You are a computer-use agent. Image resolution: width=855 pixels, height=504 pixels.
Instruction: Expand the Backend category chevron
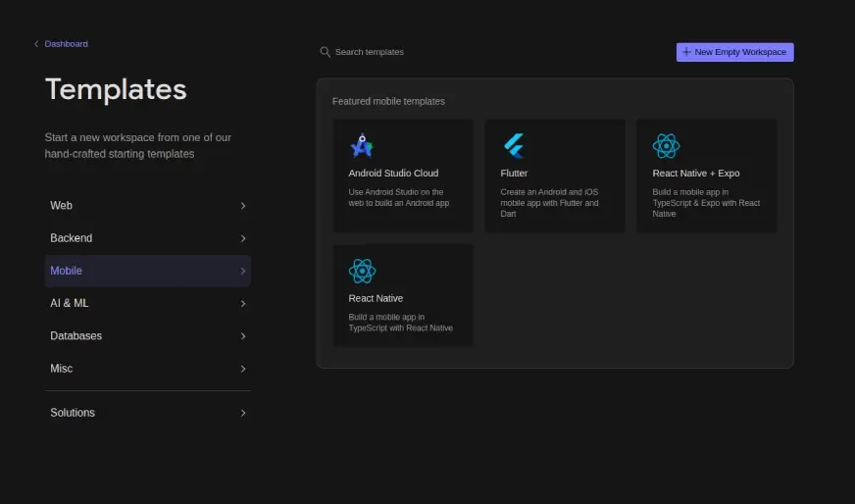point(243,238)
